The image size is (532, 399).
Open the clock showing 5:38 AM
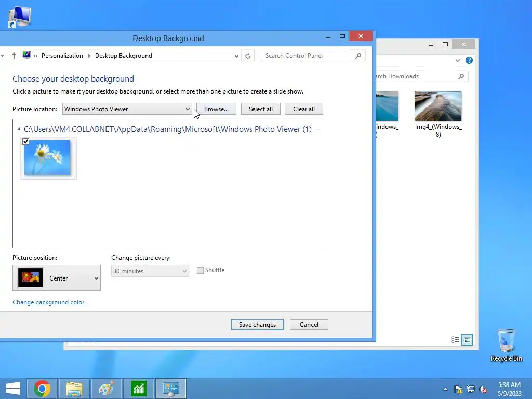pyautogui.click(x=509, y=389)
